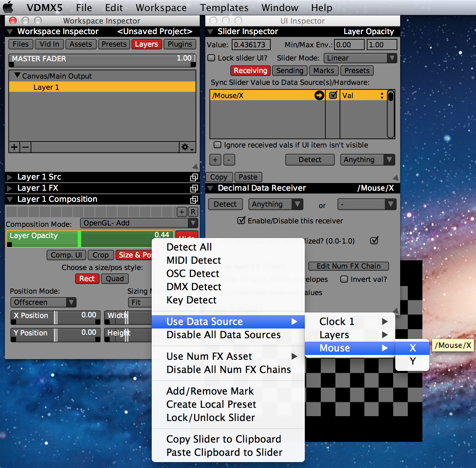Toggle the normalized (0.0-1.0) checkbox
Screen dimensions: 476x468
(x=374, y=240)
